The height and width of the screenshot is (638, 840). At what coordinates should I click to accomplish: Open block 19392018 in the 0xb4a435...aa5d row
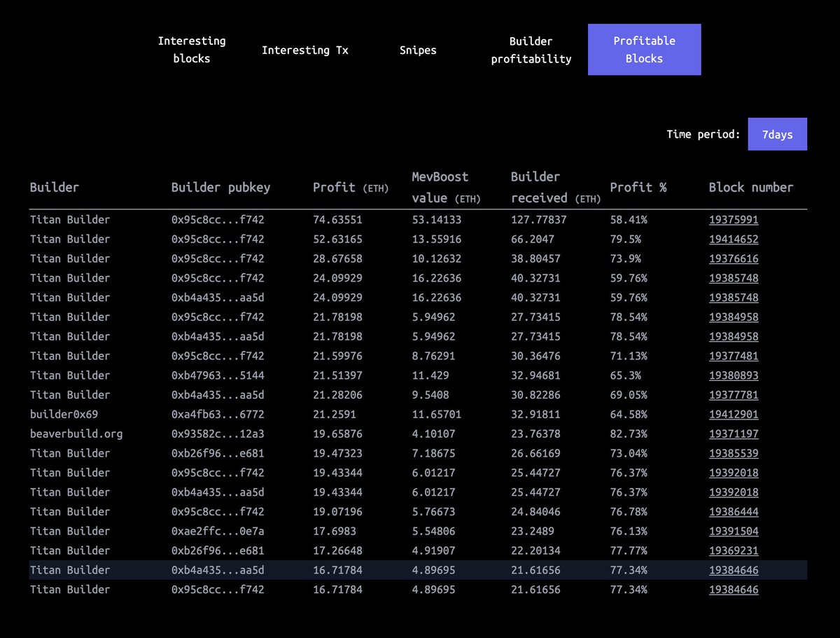(734, 492)
